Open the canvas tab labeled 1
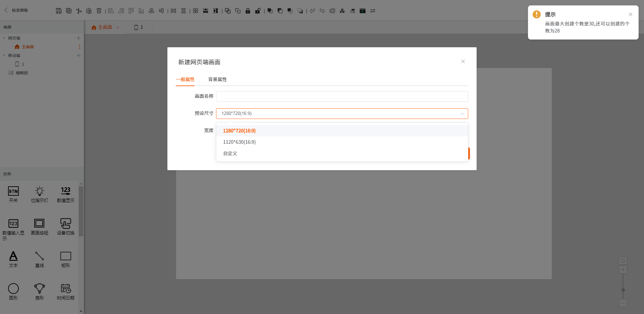This screenshot has height=314, width=644. (139, 27)
